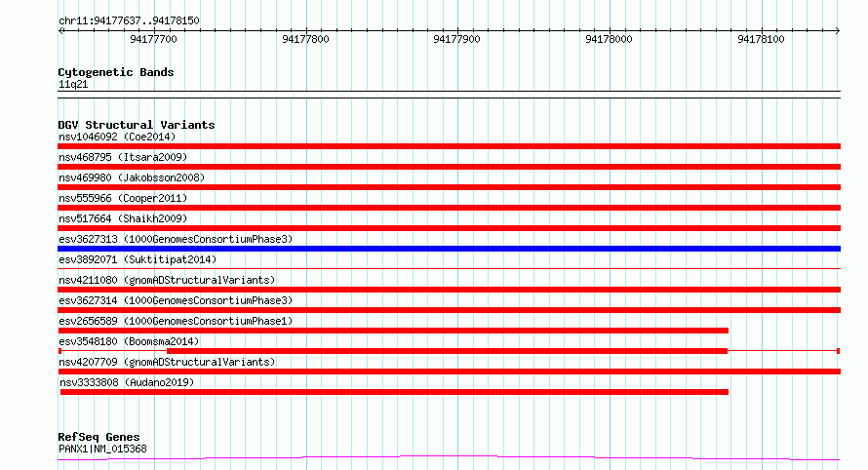
Task: Click the red bar for nsv3333808
Action: point(394,392)
